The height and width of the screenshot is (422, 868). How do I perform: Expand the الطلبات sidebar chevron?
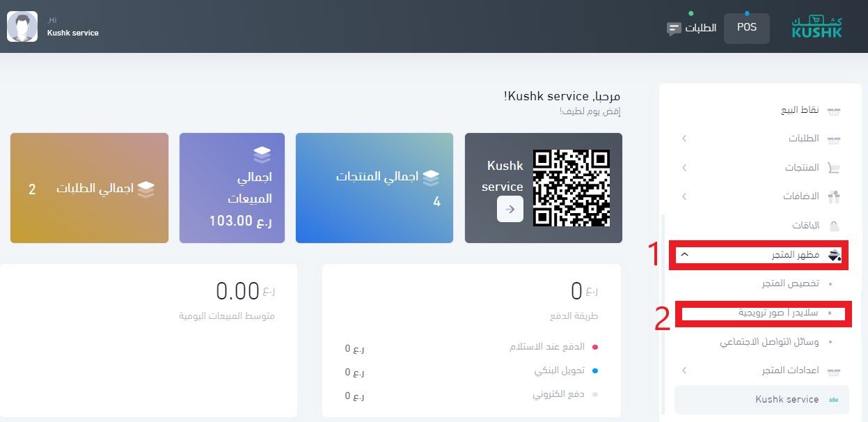[x=684, y=139]
